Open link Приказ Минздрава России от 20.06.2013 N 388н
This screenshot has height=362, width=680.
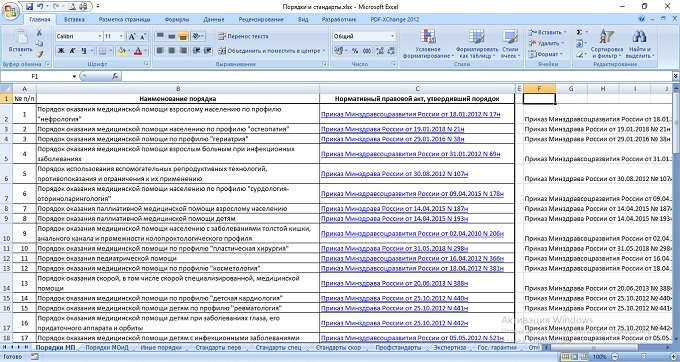[394, 283]
